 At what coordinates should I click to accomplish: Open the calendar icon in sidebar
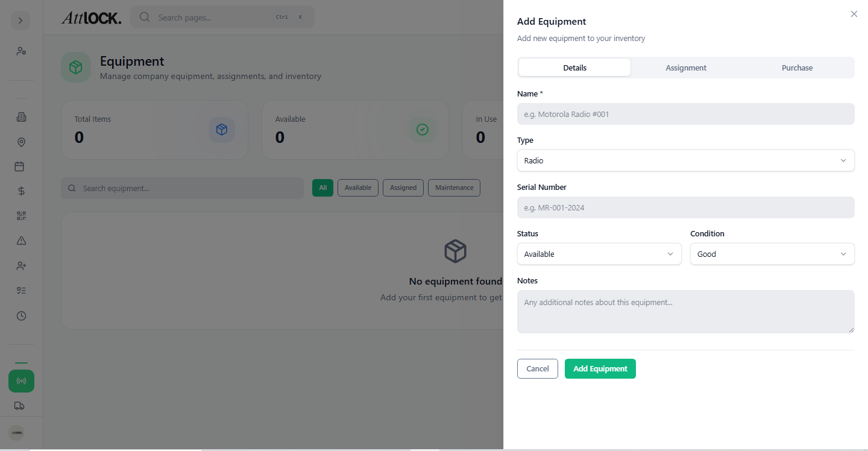[x=21, y=166]
